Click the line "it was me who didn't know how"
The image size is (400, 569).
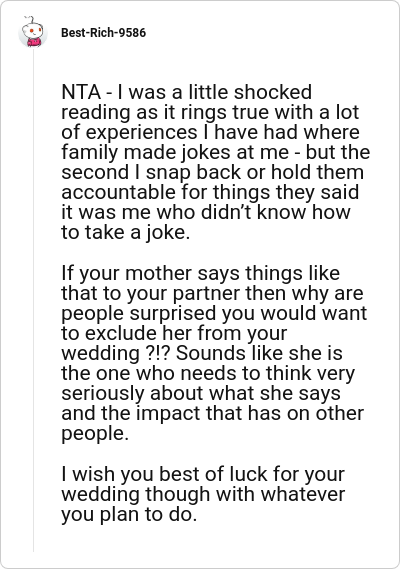[x=206, y=212]
